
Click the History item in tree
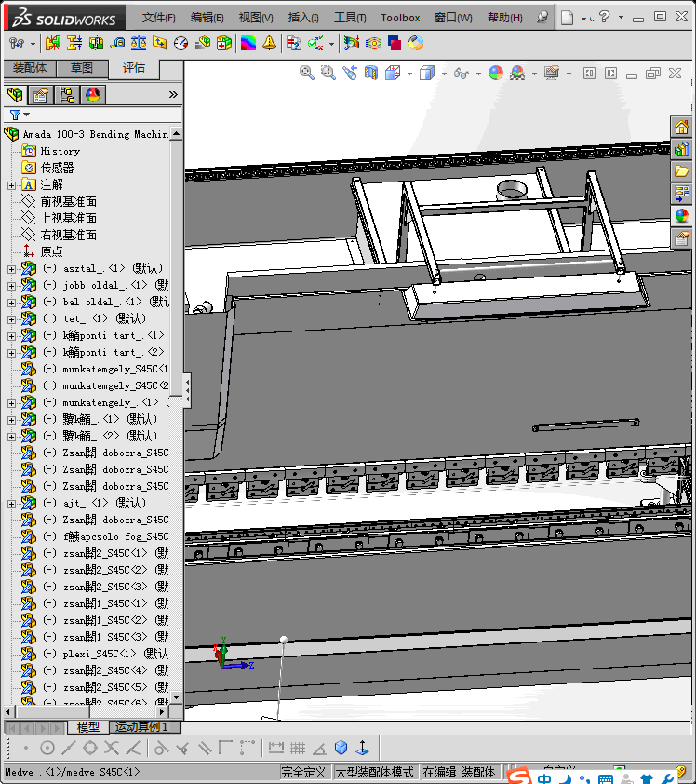click(60, 151)
